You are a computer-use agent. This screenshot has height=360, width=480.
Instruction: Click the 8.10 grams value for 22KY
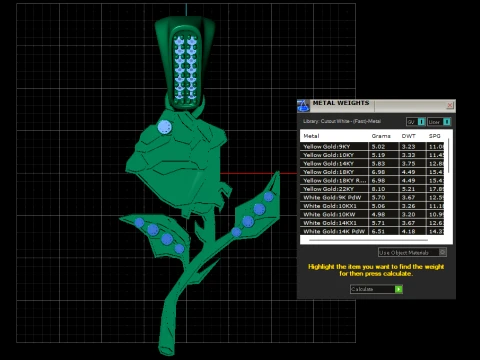(x=378, y=189)
